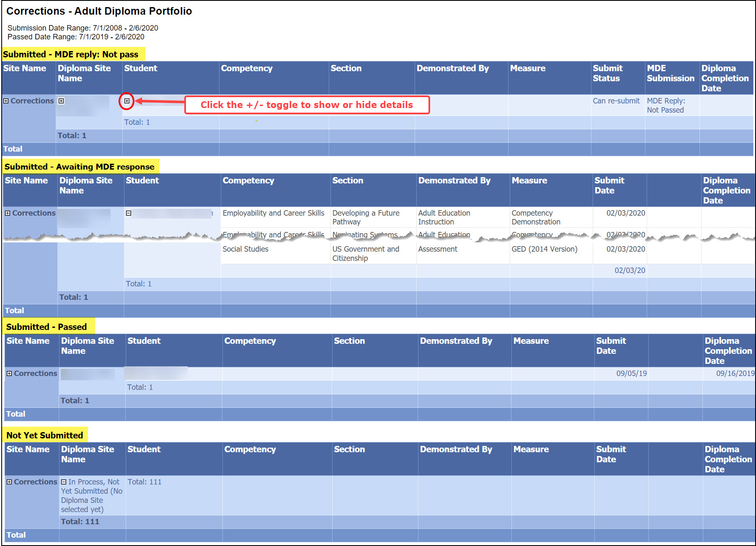Click the red-circled plus toggle beside the student
The width and height of the screenshot is (756, 546).
click(126, 101)
